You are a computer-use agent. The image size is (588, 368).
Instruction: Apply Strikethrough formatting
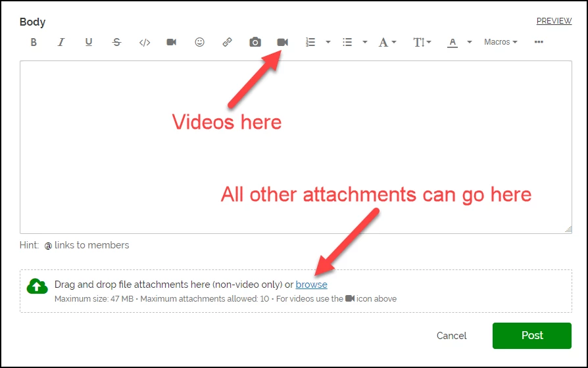click(x=116, y=42)
